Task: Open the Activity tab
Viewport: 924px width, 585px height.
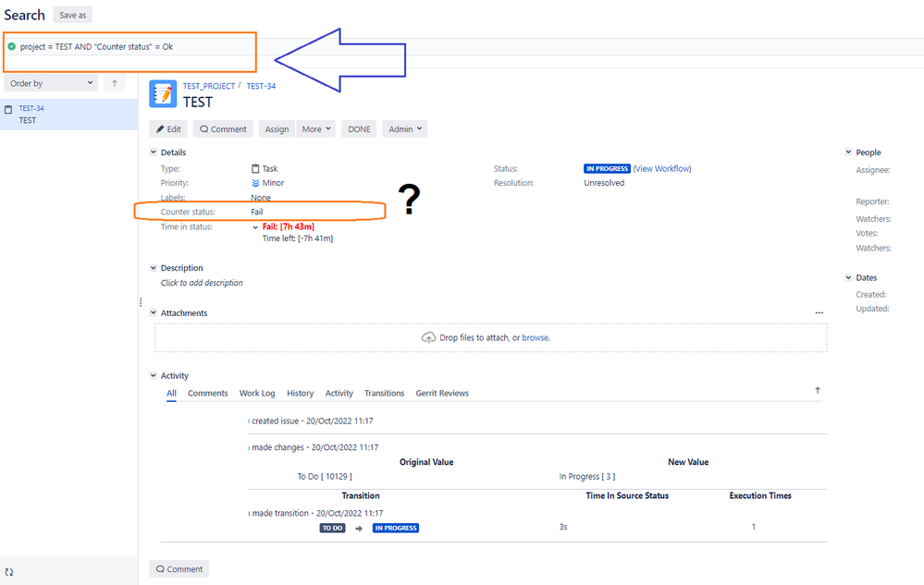Action: click(339, 393)
